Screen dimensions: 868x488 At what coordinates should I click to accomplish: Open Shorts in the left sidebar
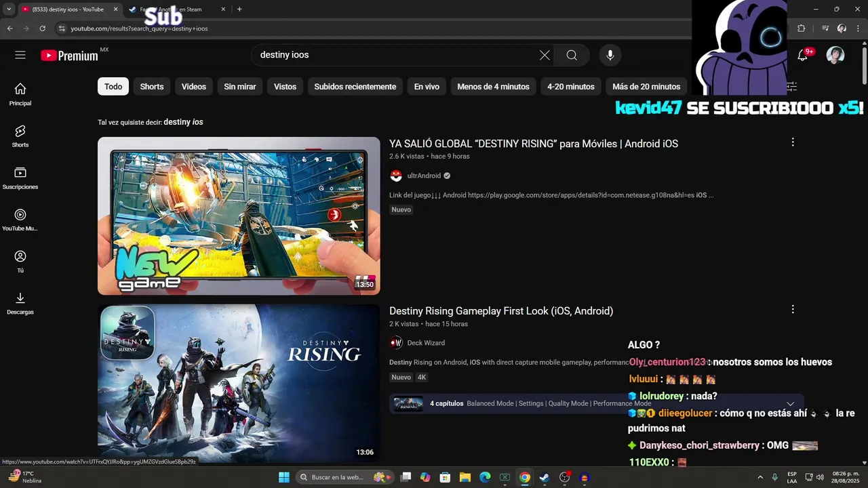(x=20, y=136)
